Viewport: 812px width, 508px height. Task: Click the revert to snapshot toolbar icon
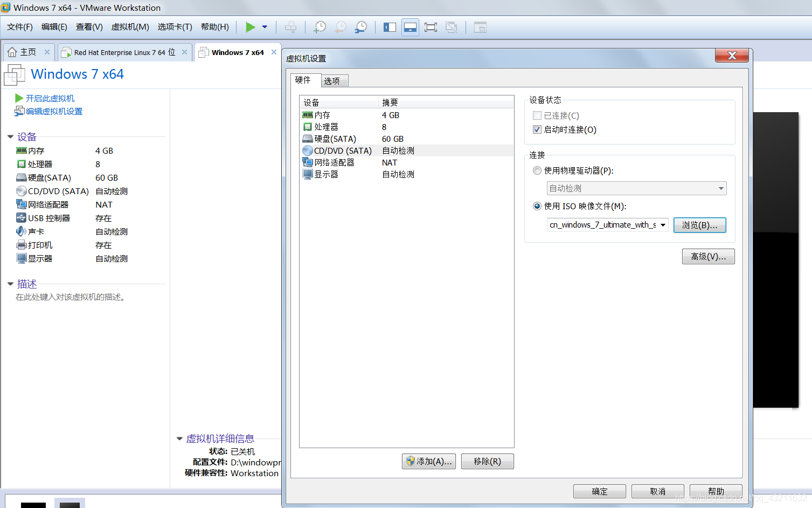pyautogui.click(x=341, y=27)
